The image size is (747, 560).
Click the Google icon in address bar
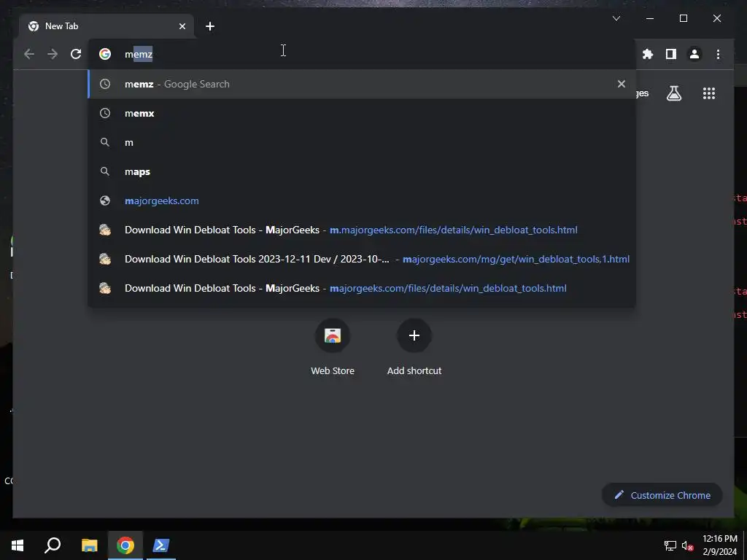click(105, 54)
